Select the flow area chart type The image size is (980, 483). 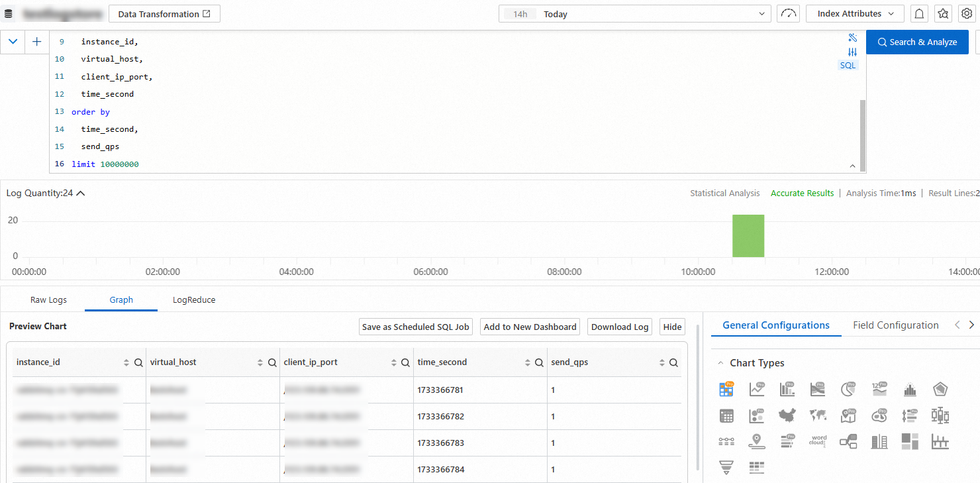coord(818,390)
